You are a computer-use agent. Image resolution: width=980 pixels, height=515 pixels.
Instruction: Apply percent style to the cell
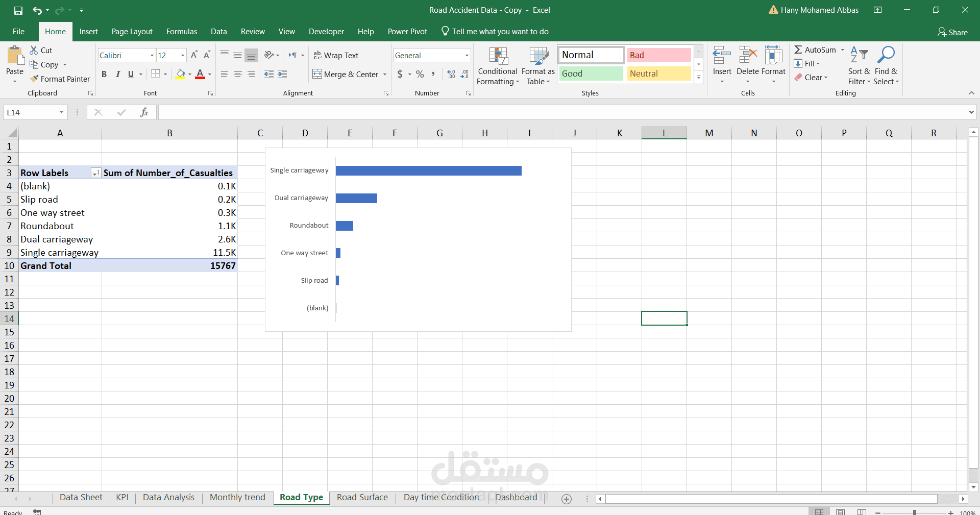coord(420,74)
